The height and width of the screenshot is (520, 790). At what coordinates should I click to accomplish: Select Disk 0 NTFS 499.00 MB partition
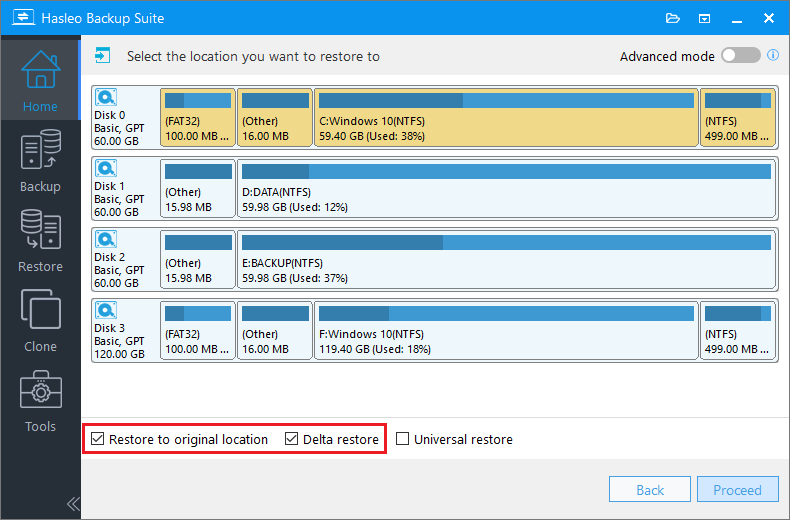(x=738, y=117)
